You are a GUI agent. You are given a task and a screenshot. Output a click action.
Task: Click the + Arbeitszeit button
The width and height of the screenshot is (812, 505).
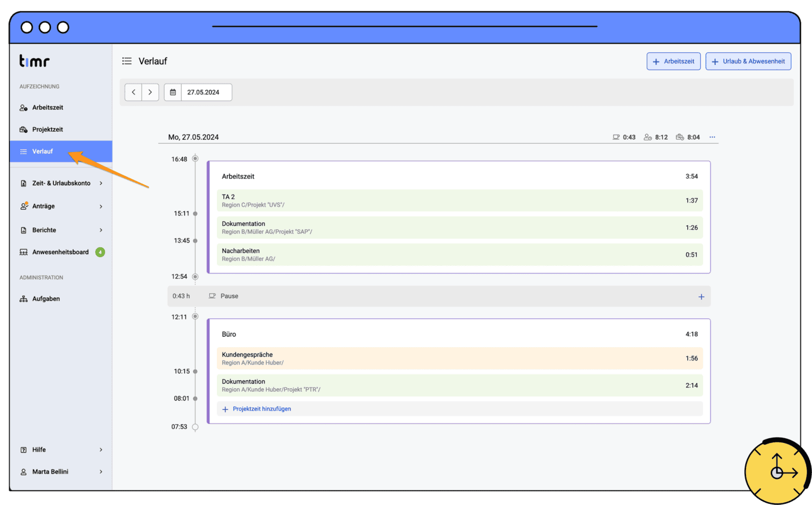[x=674, y=62]
